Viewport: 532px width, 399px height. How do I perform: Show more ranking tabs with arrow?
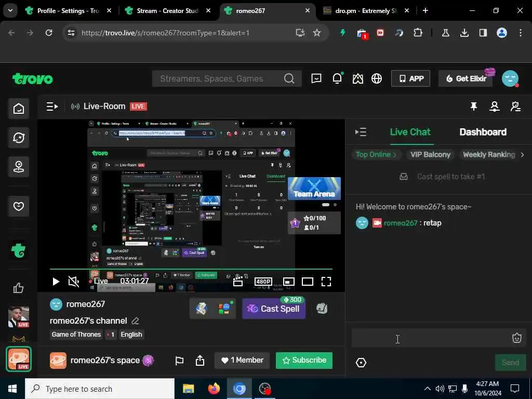523,155
